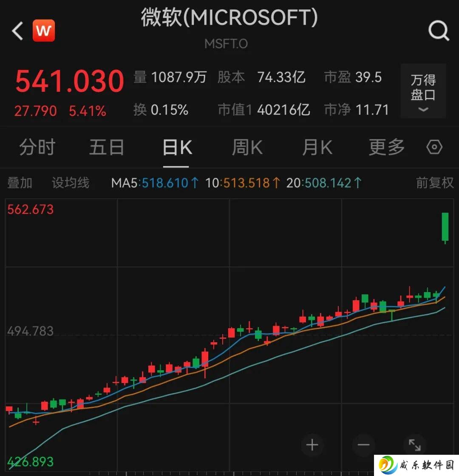Tap chart low label 426.893
The height and width of the screenshot is (476, 459).
pos(30,462)
